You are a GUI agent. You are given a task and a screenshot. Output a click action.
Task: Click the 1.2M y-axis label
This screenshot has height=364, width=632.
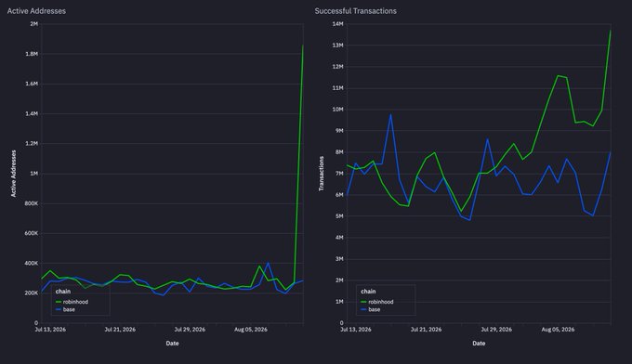(32, 143)
